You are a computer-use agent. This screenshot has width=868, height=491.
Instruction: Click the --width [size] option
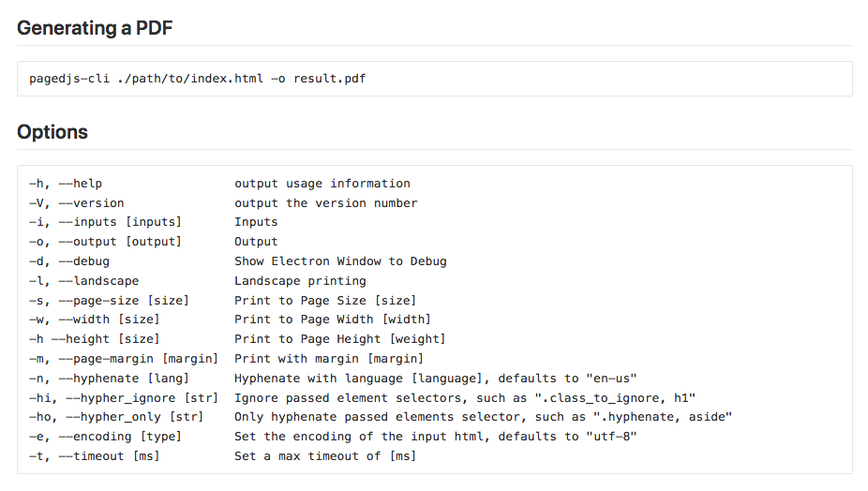(94, 320)
